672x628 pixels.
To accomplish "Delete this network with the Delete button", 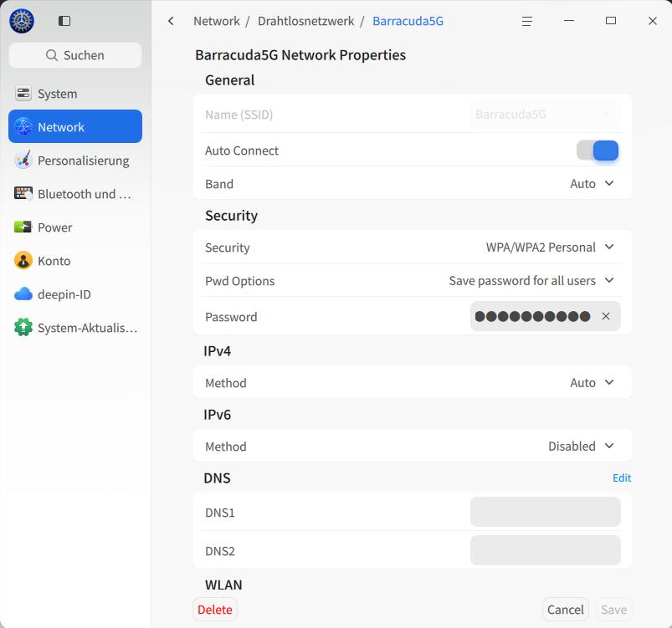I will click(215, 609).
